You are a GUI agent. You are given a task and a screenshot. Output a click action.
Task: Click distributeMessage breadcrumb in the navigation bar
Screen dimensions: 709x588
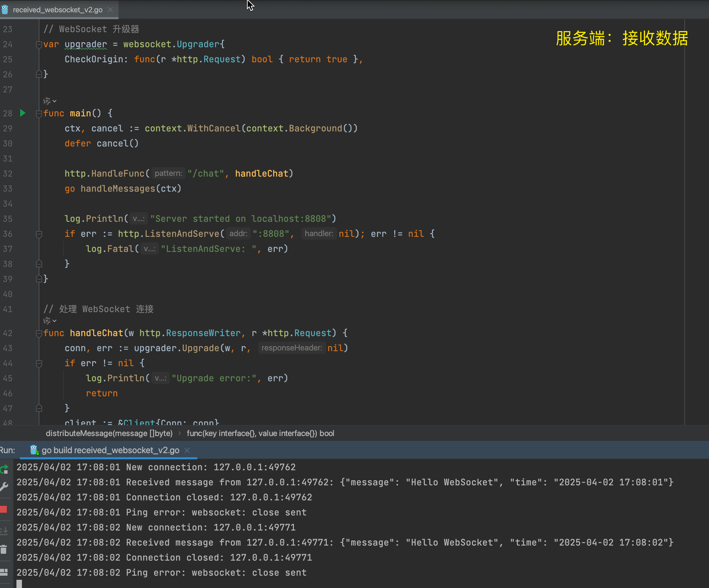(109, 433)
